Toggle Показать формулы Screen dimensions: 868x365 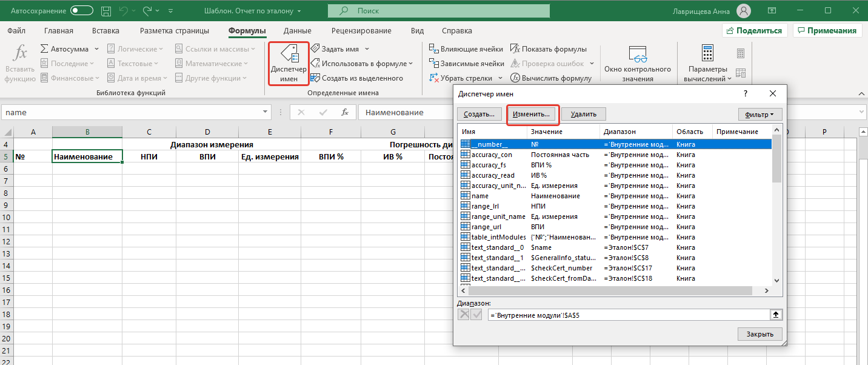548,49
